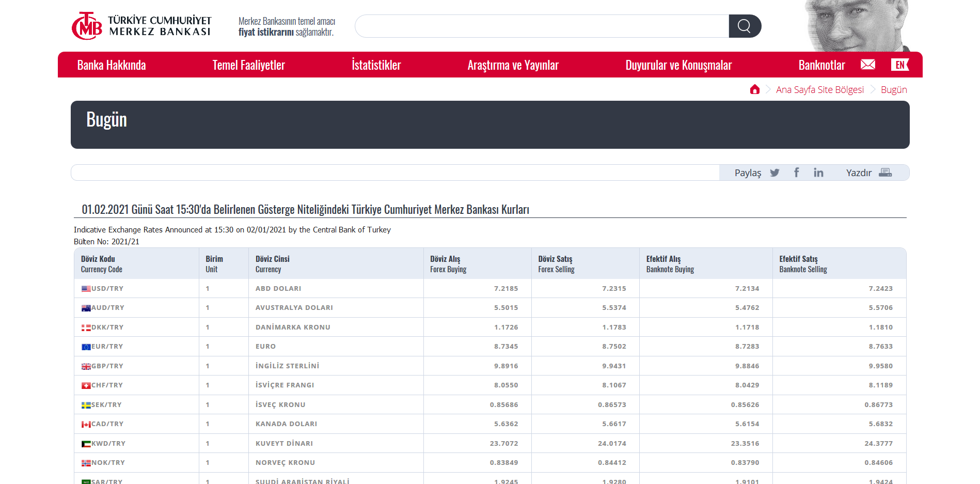
Task: Click the Bugün breadcrumb link
Action: 894,89
